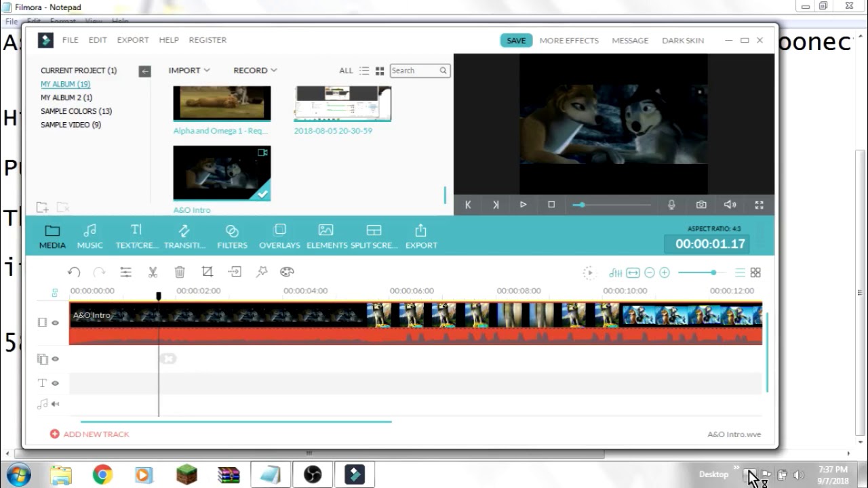The image size is (868, 488).
Task: Toggle video track visibility eye
Action: tap(56, 323)
